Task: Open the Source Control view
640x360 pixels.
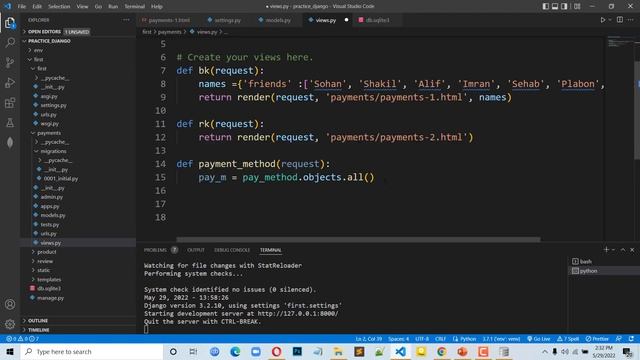Action: pyautogui.click(x=10, y=62)
